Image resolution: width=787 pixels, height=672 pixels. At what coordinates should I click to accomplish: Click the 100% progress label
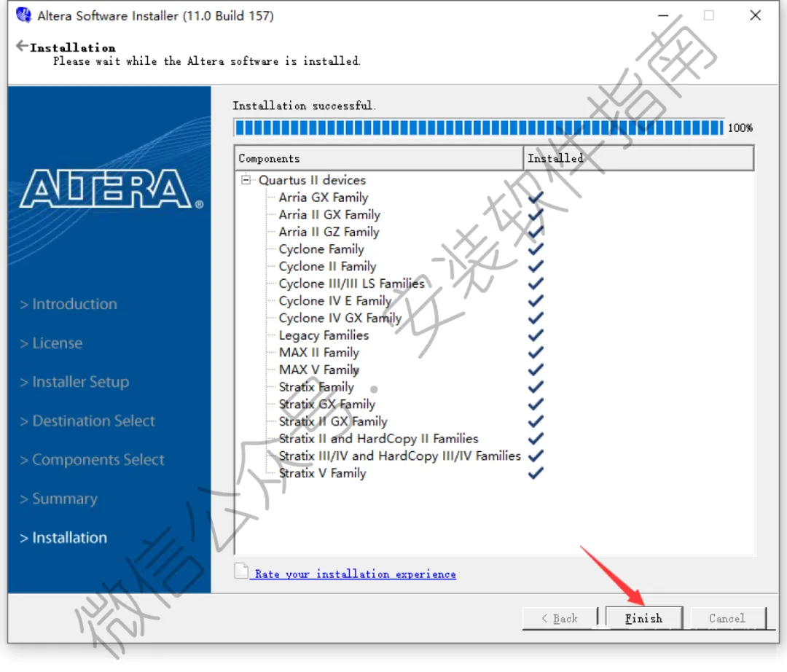click(740, 128)
